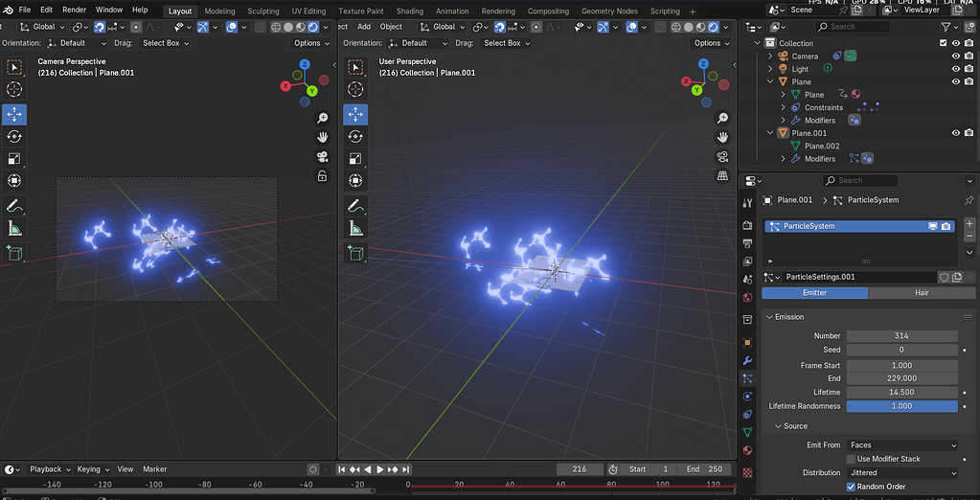This screenshot has height=500, width=980.
Task: Open the Modifiers wrench properties tab
Action: 747,360
